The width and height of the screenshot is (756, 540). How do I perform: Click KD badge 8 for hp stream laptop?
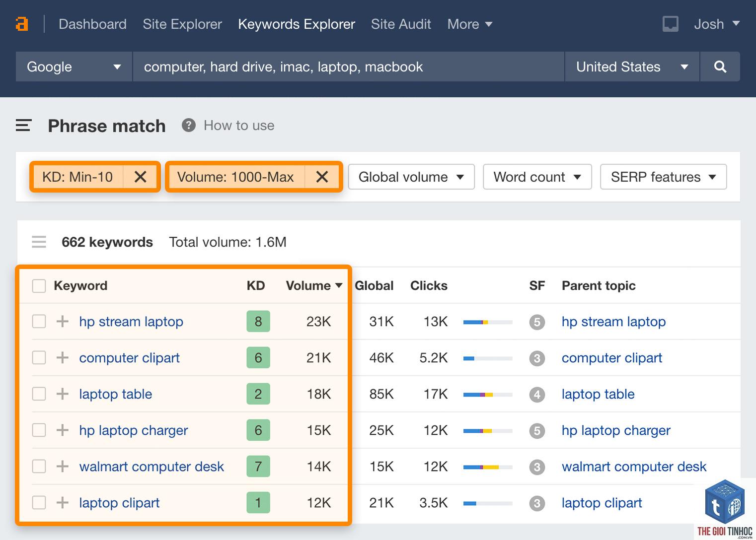coord(258,321)
